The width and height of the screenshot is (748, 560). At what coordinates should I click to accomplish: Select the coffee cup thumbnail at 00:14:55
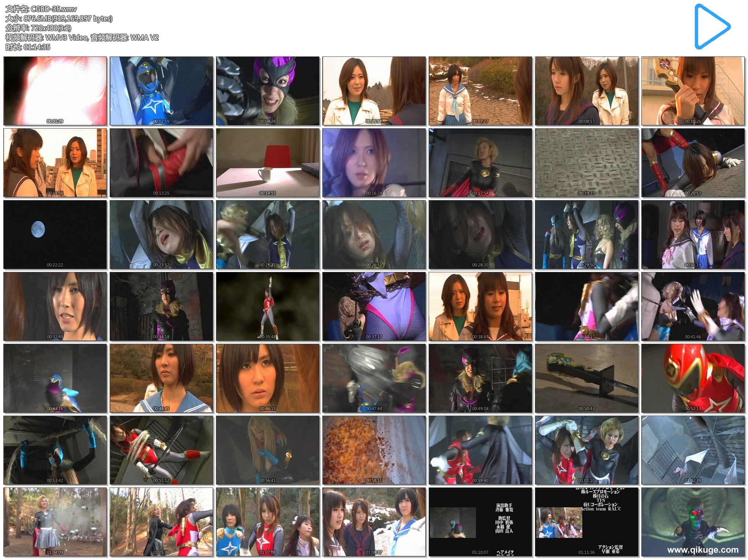tap(268, 162)
